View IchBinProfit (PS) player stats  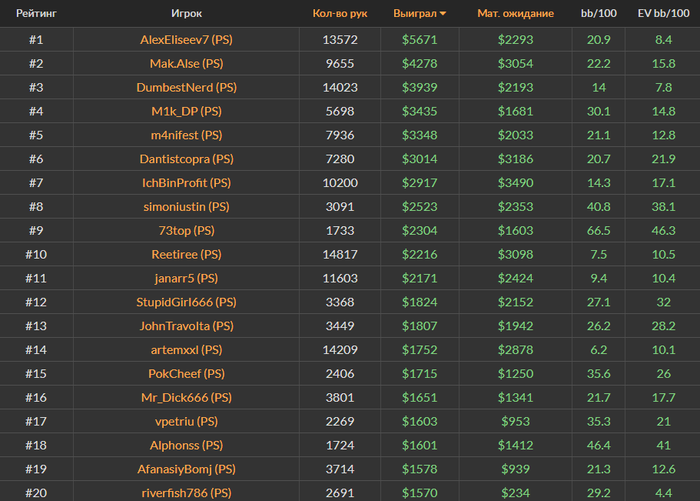tap(187, 183)
